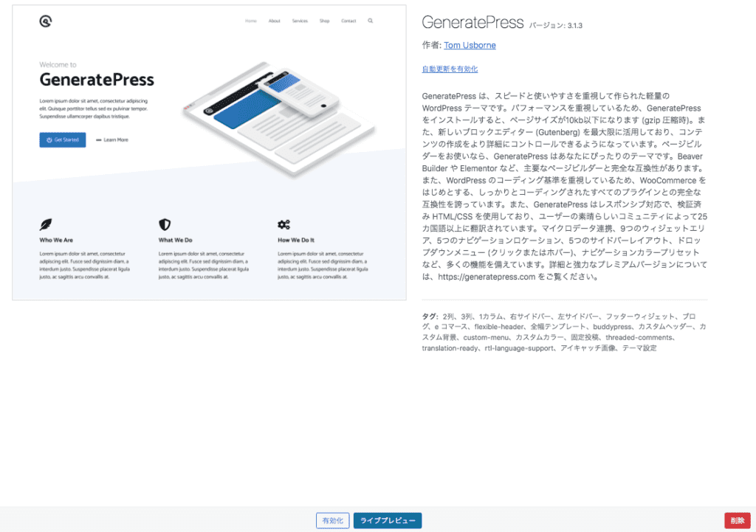Click the red 削除 button
This screenshot has height=532, width=756.
738,520
